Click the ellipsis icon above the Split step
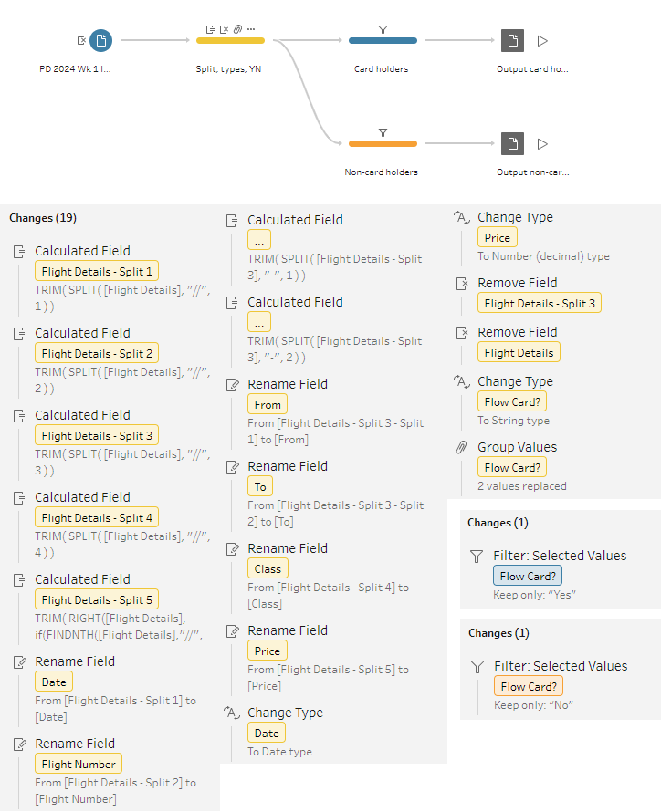The height and width of the screenshot is (812, 661). coord(251,29)
